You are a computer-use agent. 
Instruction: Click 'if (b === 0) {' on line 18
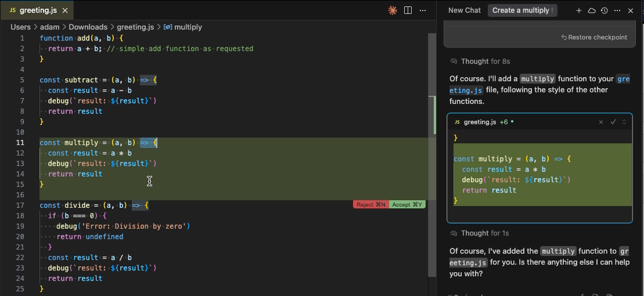click(x=77, y=215)
